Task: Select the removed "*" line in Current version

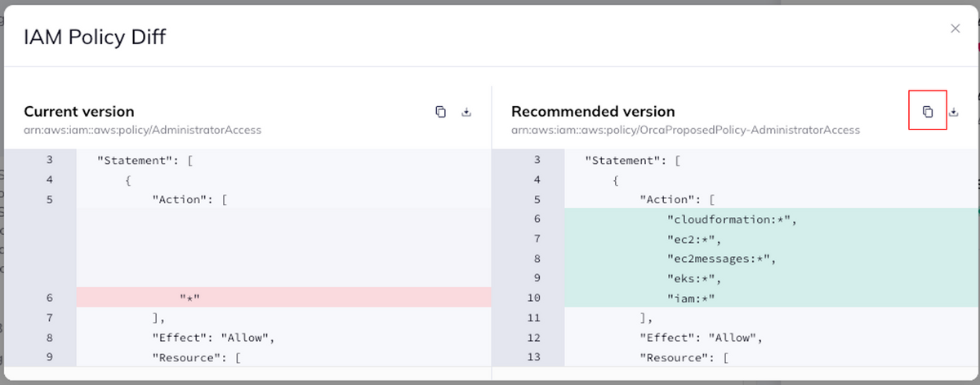Action: tap(190, 298)
